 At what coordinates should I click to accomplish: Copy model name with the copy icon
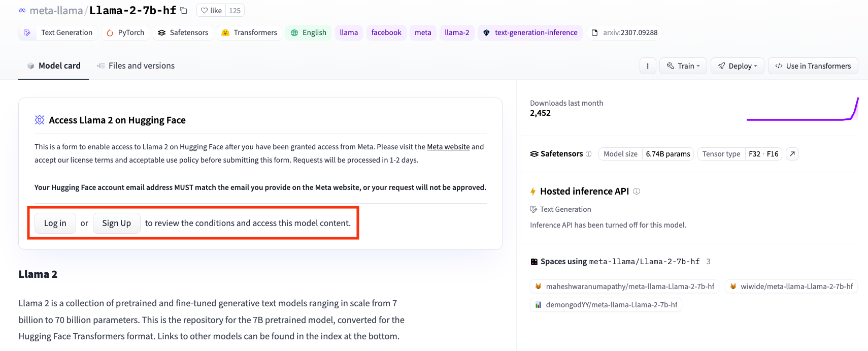184,11
